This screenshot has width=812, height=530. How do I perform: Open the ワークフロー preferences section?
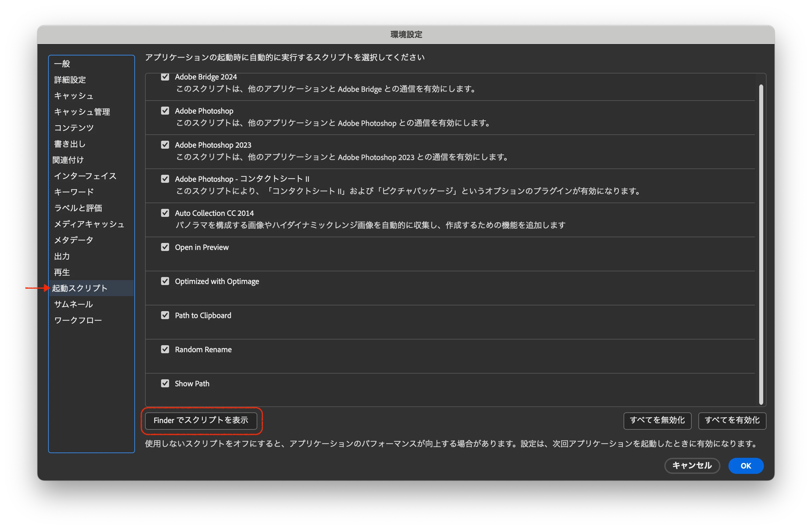(x=78, y=320)
